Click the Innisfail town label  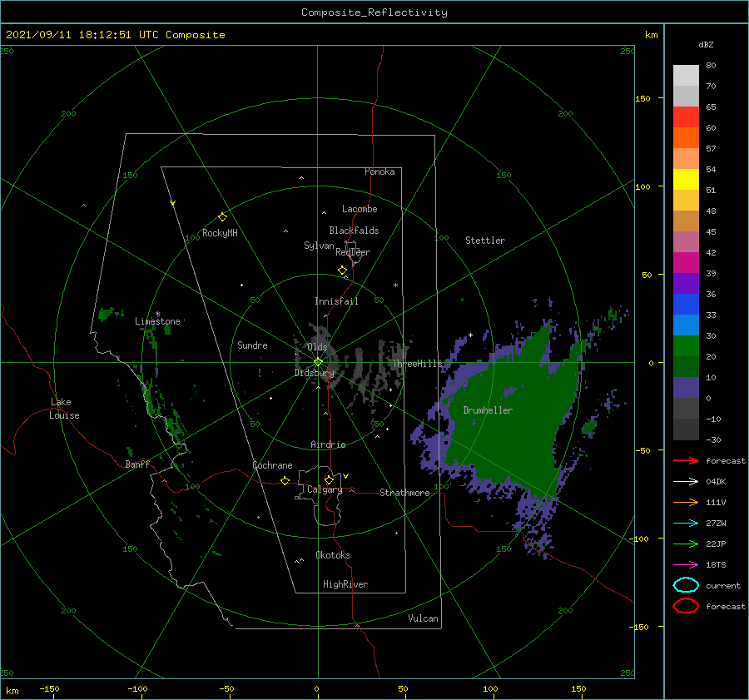point(336,301)
